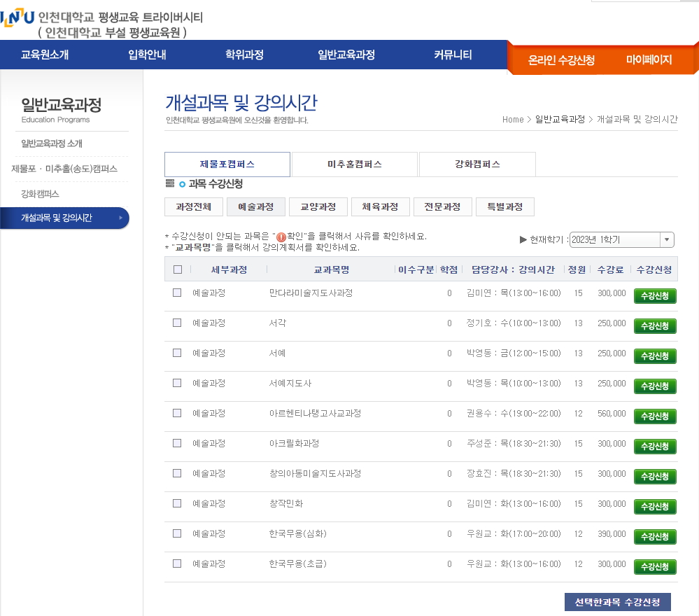Click the list icon beside 과목 수강신청
Image resolution: width=699 pixels, height=616 pixels.
coord(170,183)
